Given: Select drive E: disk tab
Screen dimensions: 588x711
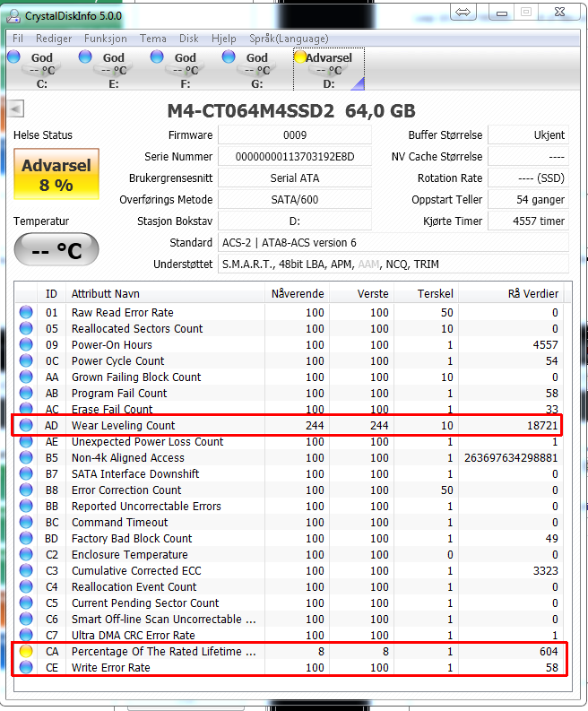Looking at the screenshot, I should (113, 69).
